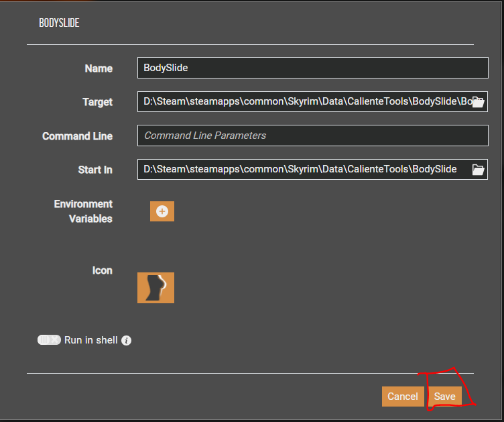This screenshot has width=504, height=422.
Task: Click the BODYSLIDE dialog heading
Action: 59,23
